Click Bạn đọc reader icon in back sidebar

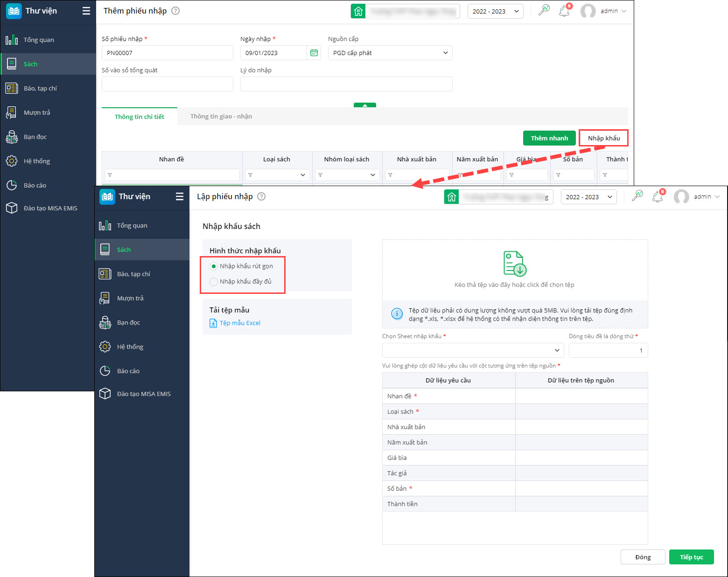click(12, 137)
